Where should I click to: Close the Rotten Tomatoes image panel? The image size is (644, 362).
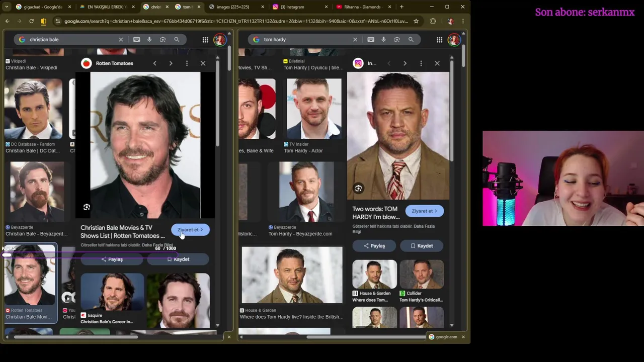(x=203, y=63)
